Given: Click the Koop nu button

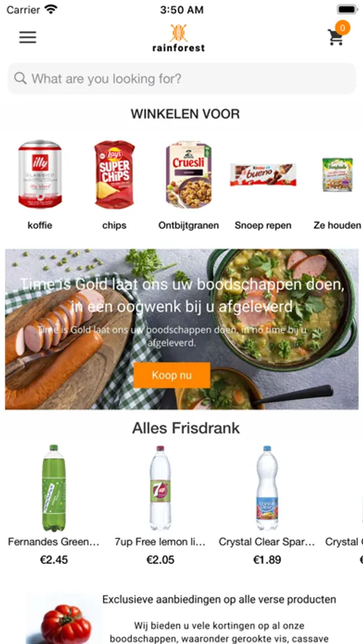Looking at the screenshot, I should 172,375.
